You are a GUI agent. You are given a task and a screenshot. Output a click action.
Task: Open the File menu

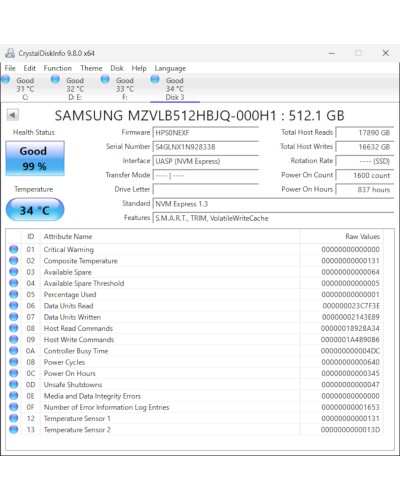coord(10,68)
